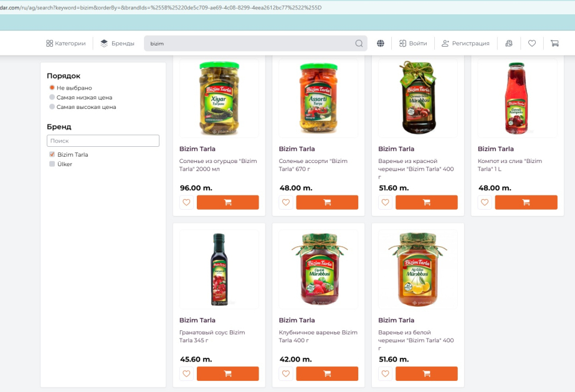Click the search magnifier icon

click(x=359, y=44)
